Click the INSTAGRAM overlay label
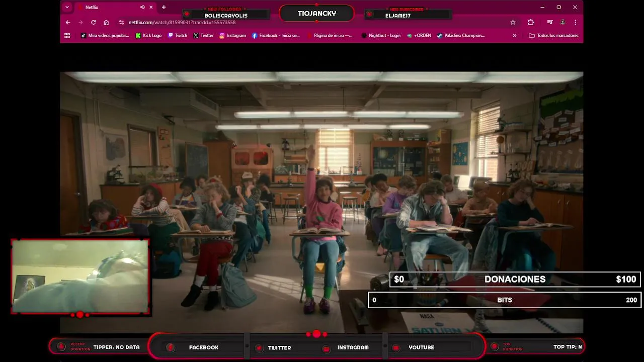This screenshot has width=644, height=362. (353, 347)
